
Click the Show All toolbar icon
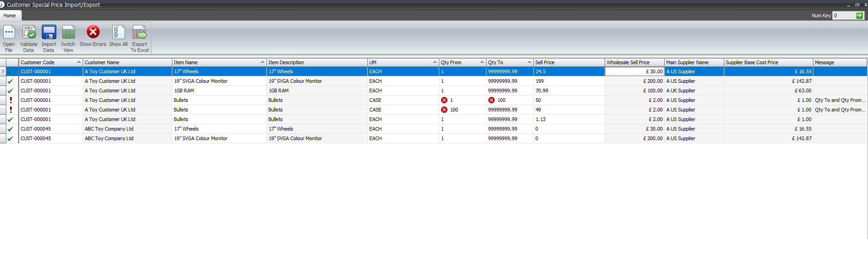[118, 33]
